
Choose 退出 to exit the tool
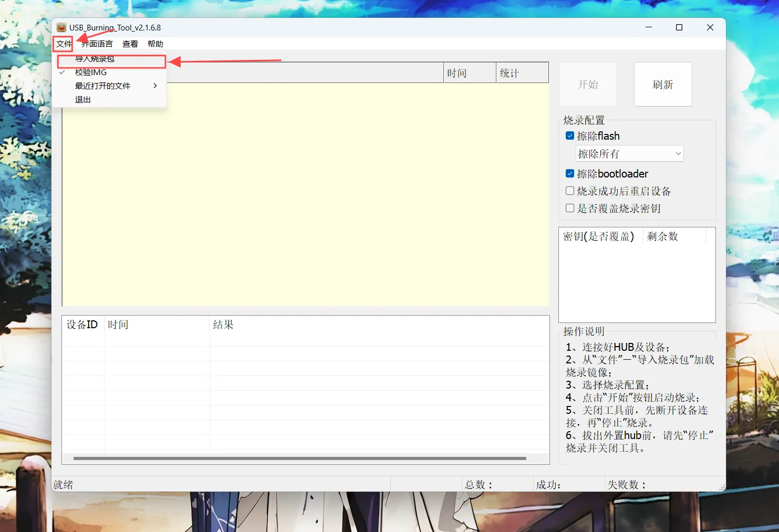click(83, 100)
